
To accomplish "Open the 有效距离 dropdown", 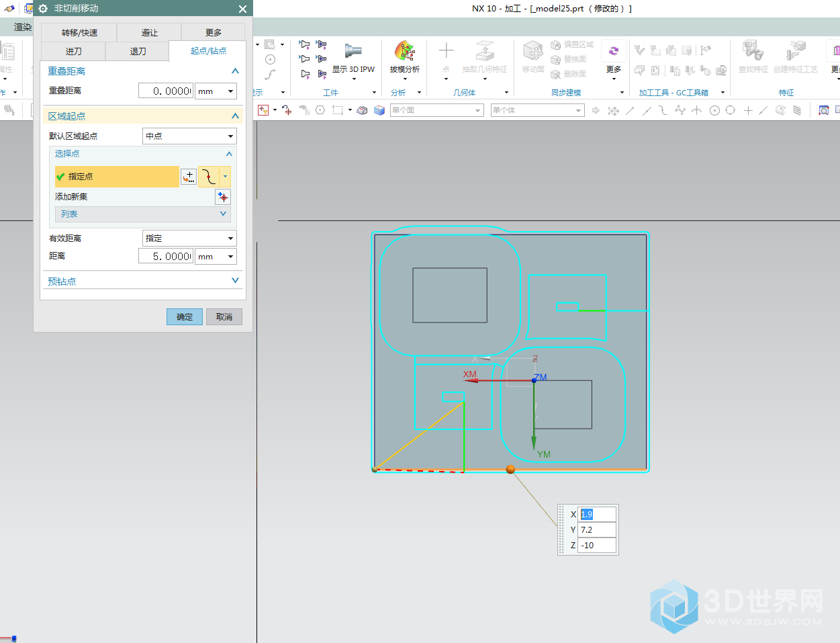I will point(189,238).
